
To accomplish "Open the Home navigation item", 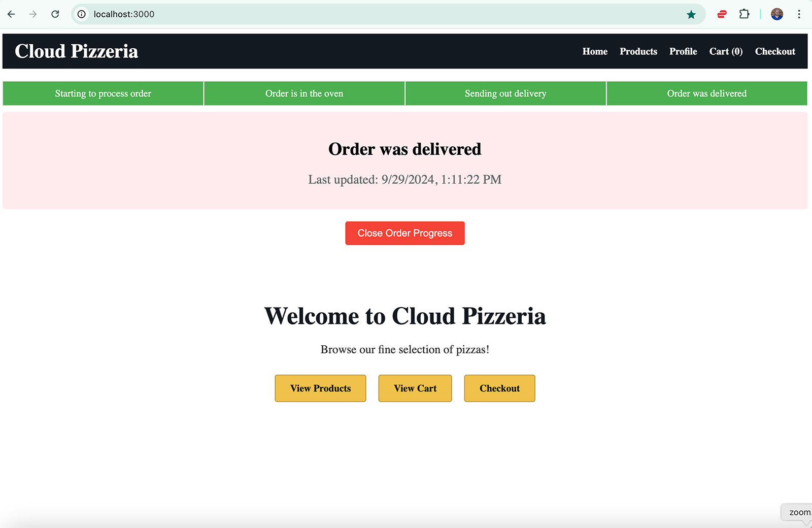I will click(x=594, y=51).
